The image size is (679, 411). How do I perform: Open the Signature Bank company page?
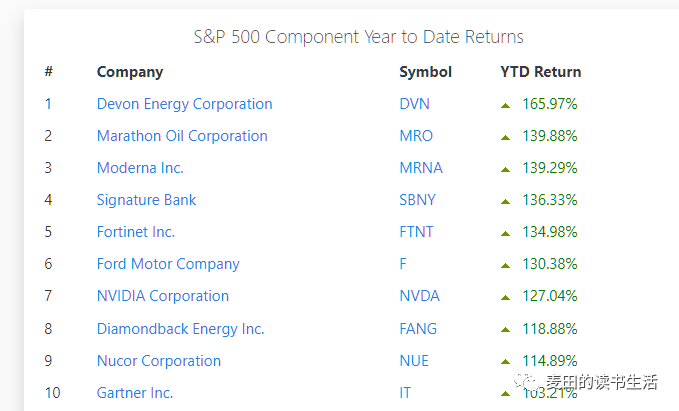pyautogui.click(x=146, y=200)
